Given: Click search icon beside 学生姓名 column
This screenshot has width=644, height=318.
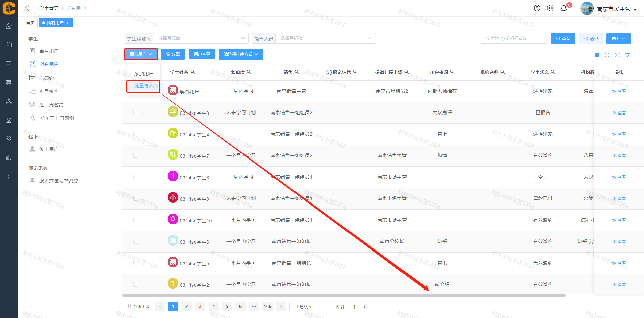Looking at the screenshot, I should point(193,72).
